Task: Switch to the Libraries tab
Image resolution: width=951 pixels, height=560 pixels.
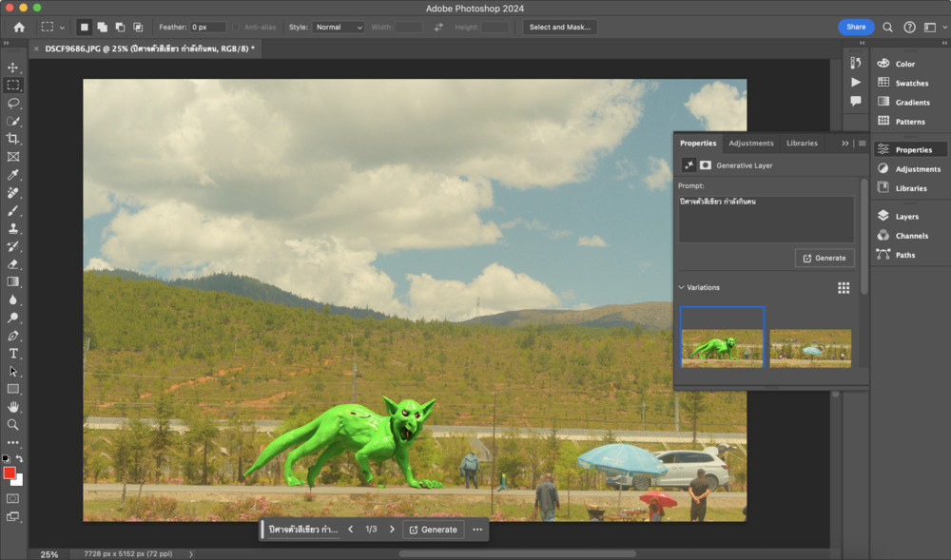Action: click(802, 144)
